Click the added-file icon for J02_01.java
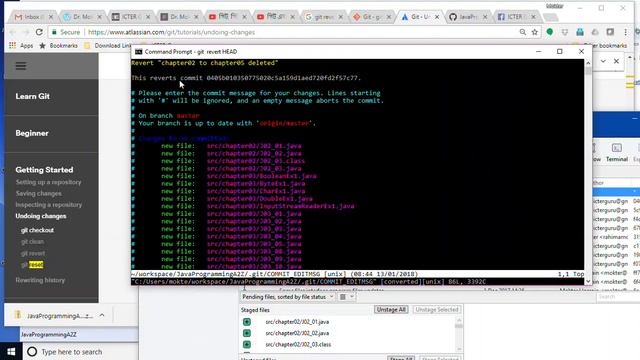640x360 pixels. coord(247,322)
